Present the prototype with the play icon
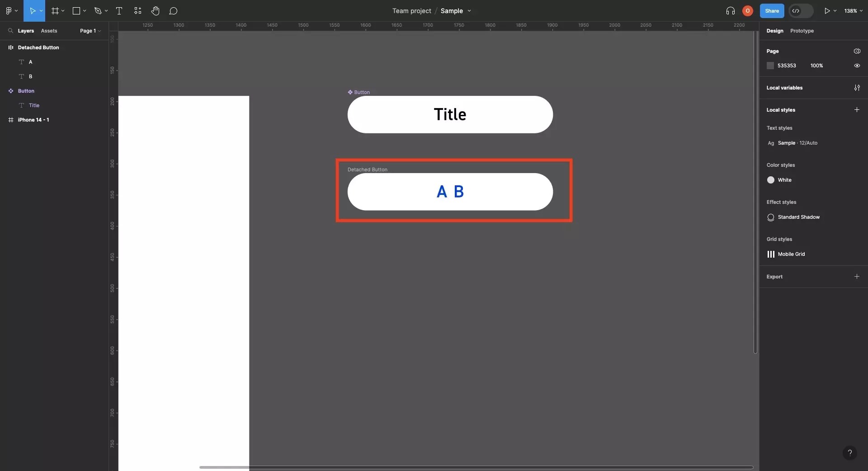Viewport: 868px width, 471px height. [828, 10]
